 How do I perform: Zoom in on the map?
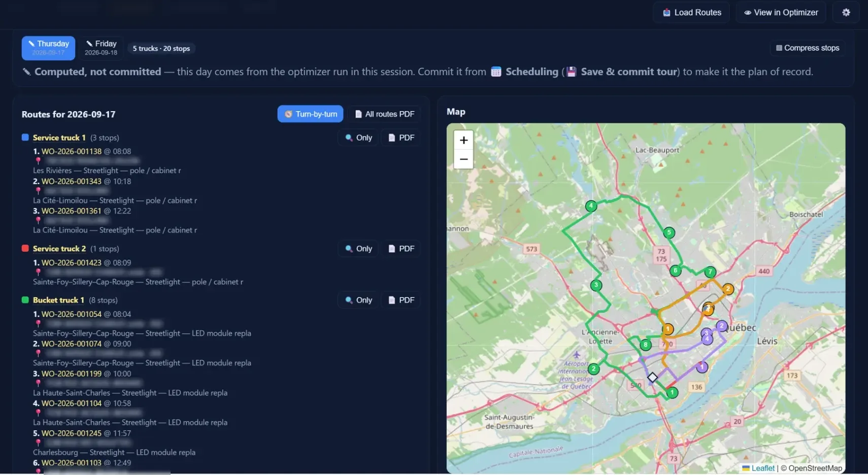pyautogui.click(x=463, y=140)
